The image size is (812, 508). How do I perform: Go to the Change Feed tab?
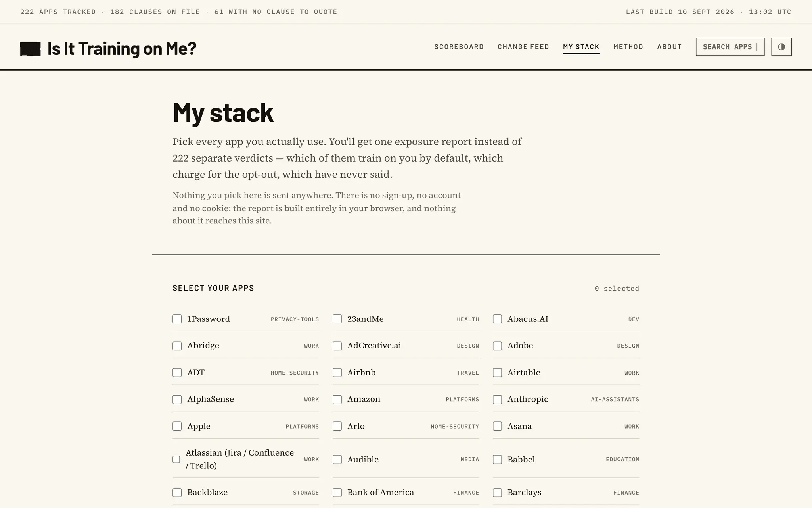[x=523, y=47]
